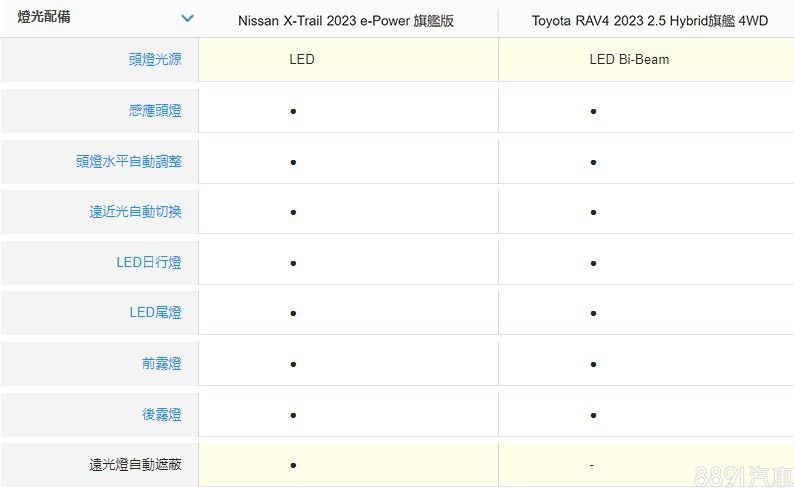Open the LED日行燈 spec label
The height and width of the screenshot is (489, 794).
pyautogui.click(x=148, y=262)
